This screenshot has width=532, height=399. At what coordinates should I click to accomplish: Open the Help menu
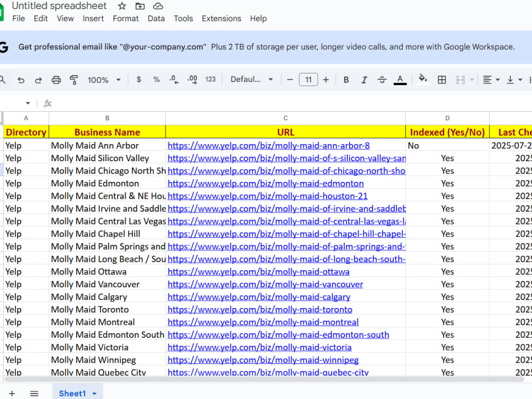[x=258, y=19]
